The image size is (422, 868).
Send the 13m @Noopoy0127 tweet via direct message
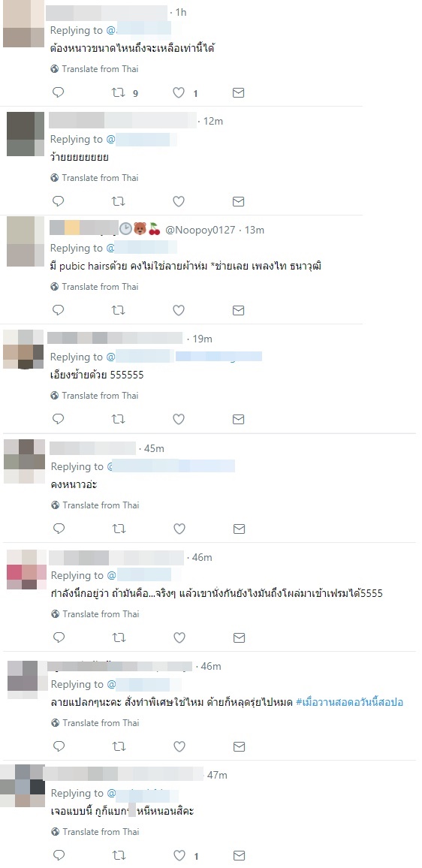click(238, 311)
